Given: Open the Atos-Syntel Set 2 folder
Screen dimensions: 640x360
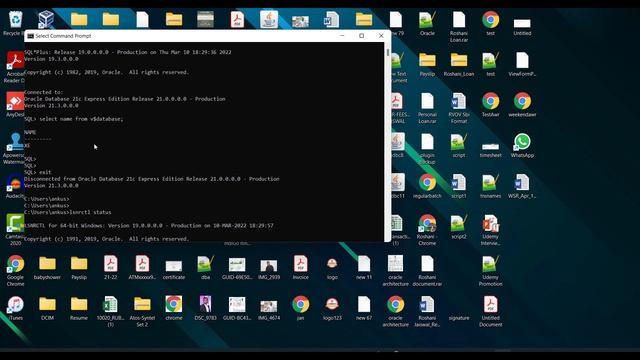Looking at the screenshot, I should (142, 311).
